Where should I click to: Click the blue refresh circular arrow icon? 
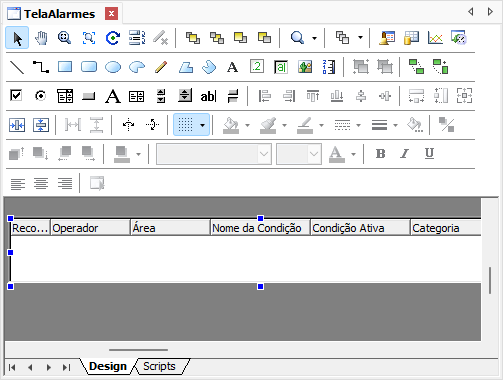tap(113, 38)
